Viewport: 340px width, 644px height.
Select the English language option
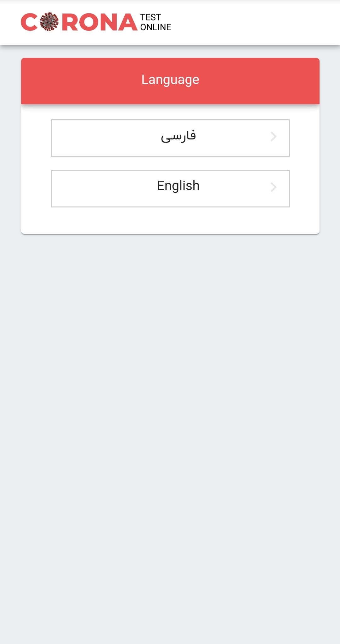[x=170, y=189]
